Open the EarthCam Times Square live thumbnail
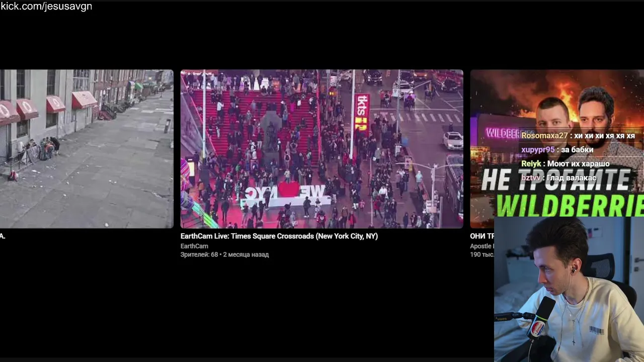This screenshot has height=362, width=644. coord(322,149)
